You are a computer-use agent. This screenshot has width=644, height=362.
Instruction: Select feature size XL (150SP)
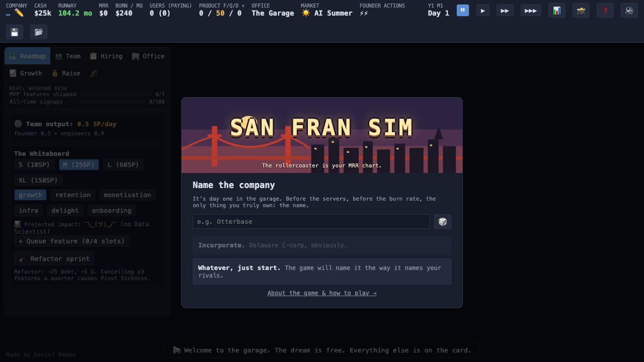click(x=38, y=180)
